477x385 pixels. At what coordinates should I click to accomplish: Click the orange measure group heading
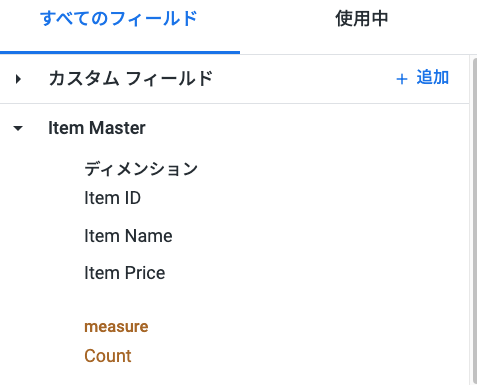click(116, 327)
